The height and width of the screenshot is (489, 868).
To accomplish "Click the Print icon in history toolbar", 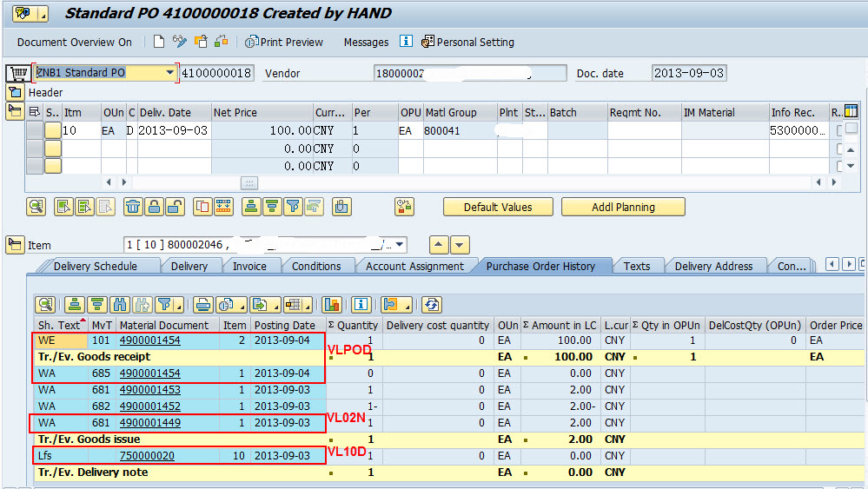I will [203, 305].
